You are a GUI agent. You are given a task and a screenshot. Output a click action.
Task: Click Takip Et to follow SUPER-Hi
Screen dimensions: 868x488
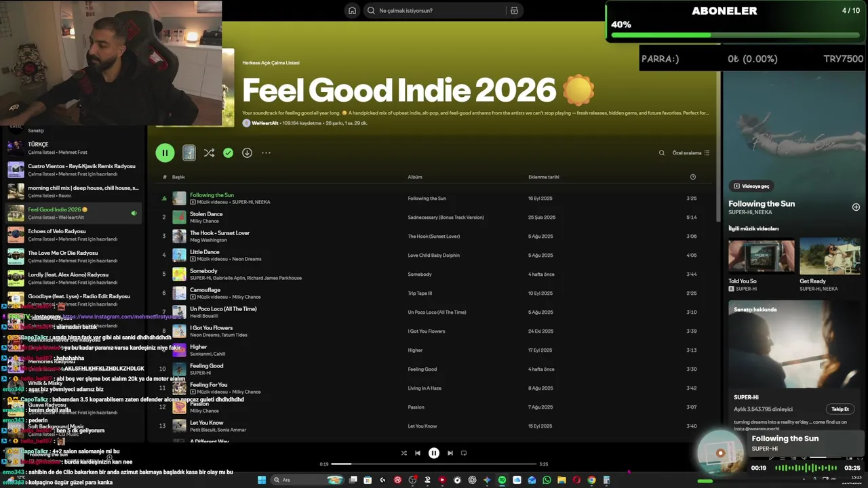coord(840,409)
